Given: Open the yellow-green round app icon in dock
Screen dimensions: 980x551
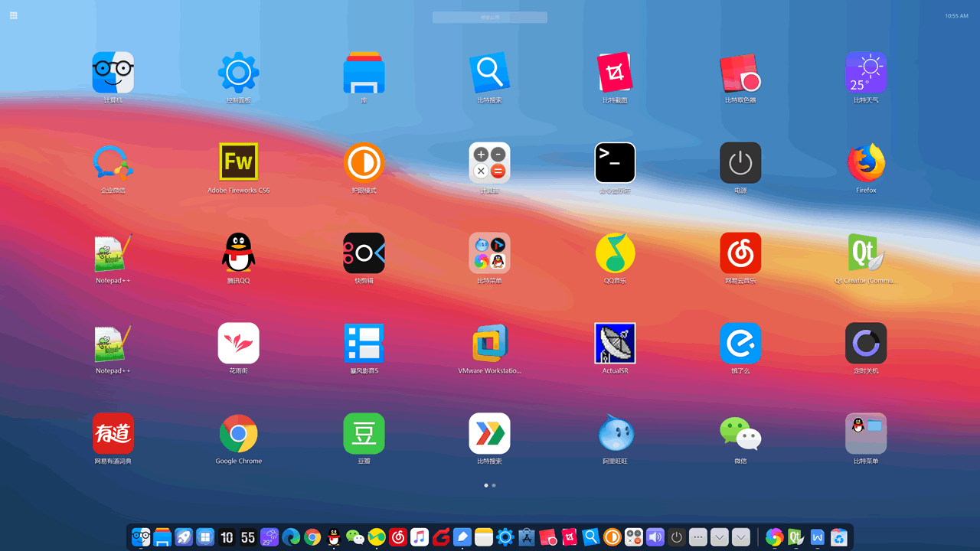Looking at the screenshot, I should point(377,537).
